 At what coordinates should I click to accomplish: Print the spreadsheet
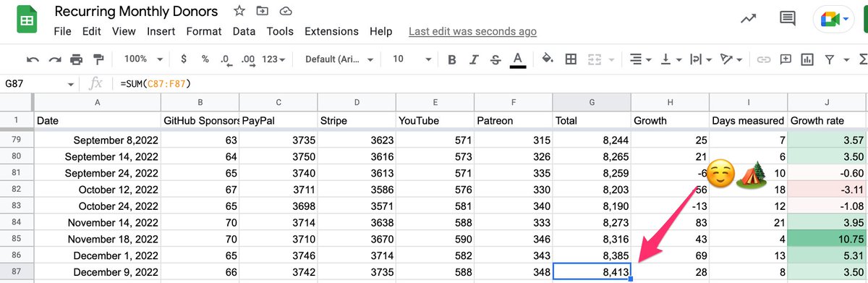coord(77,59)
